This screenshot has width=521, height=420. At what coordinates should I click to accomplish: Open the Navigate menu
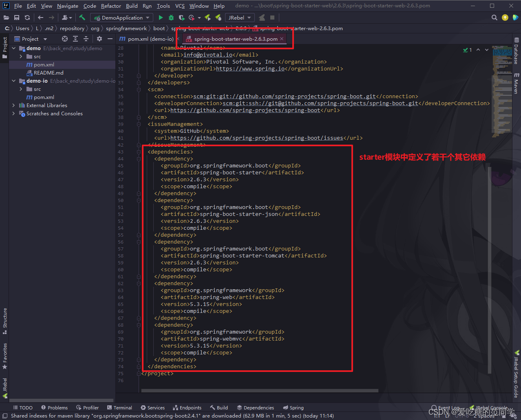click(x=67, y=6)
